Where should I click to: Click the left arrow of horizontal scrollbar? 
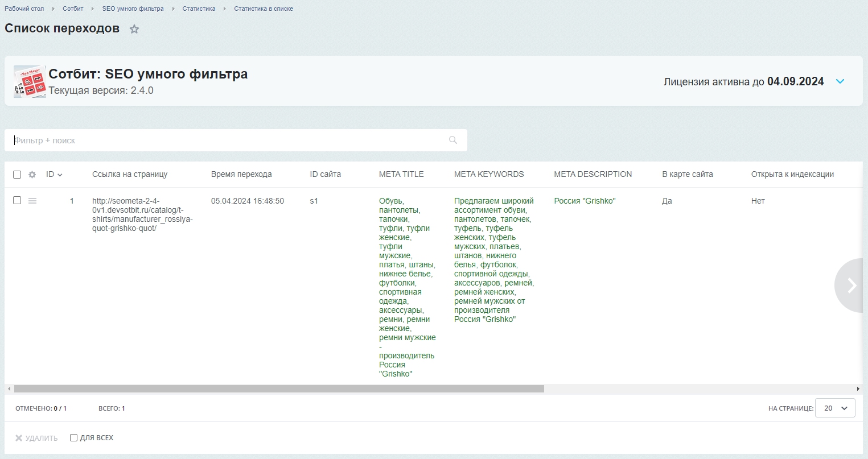click(x=9, y=389)
